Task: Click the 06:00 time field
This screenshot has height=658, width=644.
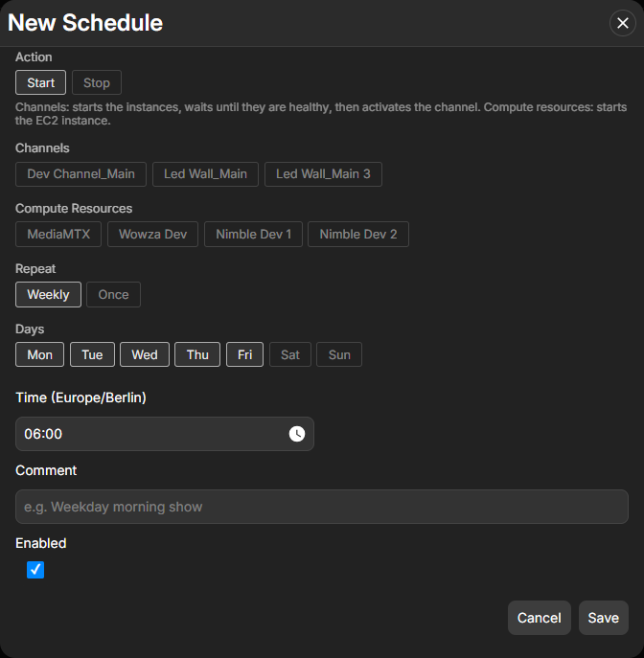Action: click(165, 434)
